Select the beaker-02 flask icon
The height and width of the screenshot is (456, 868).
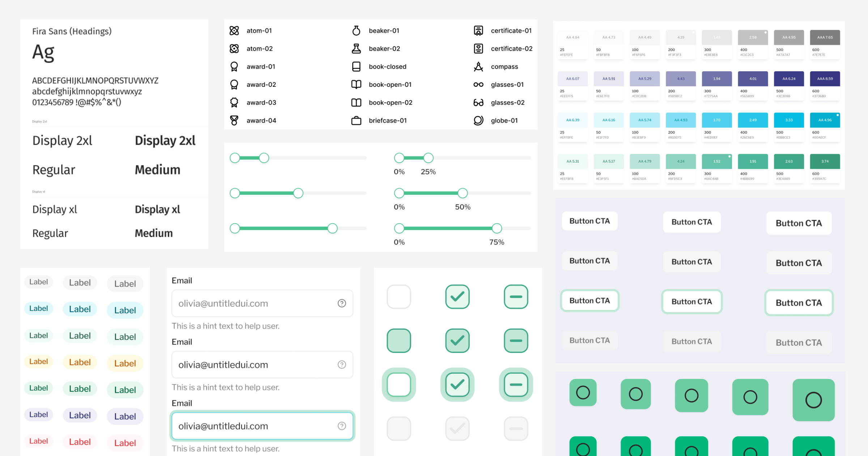[x=356, y=48]
